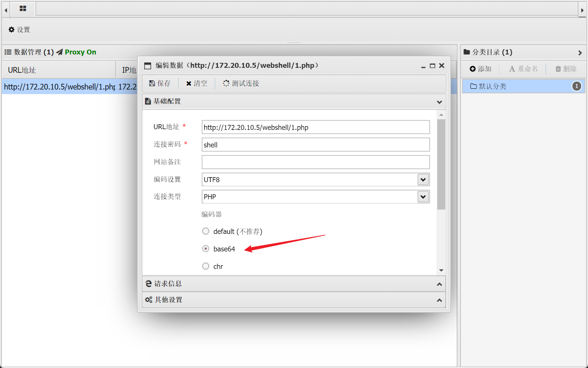Click the 删除 delete category button
The image size is (588, 368).
(x=566, y=69)
